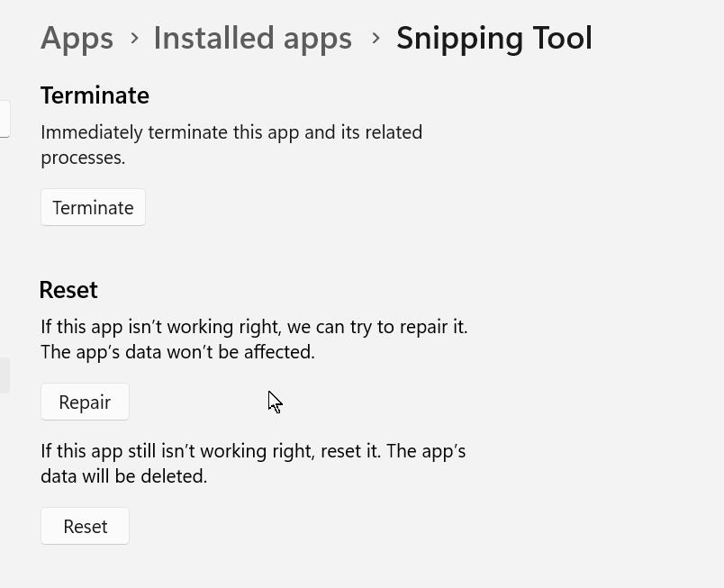Image resolution: width=724 pixels, height=588 pixels.
Task: Click the 'still isn't working right, reset it' line
Action: (253, 451)
